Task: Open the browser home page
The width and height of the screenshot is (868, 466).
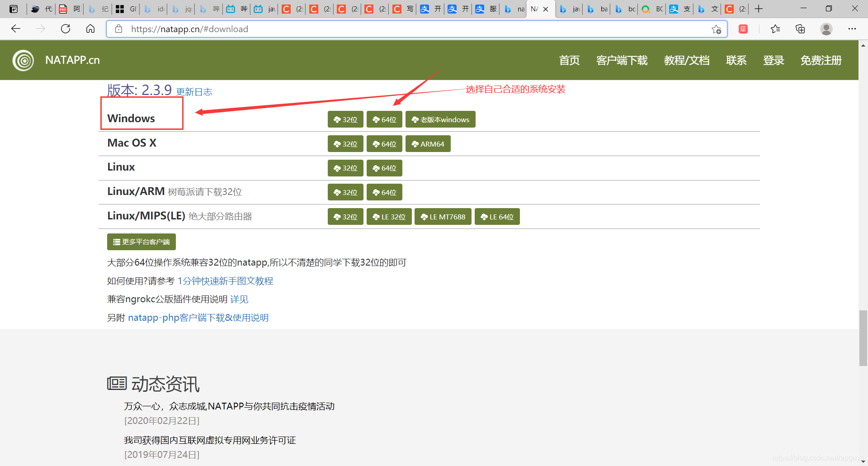Action: pos(90,29)
